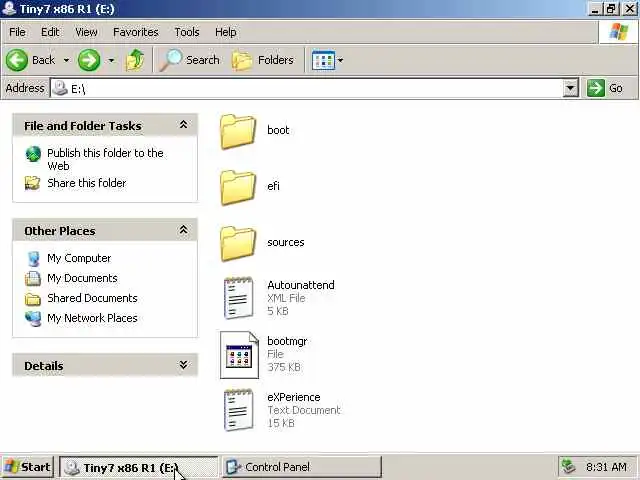Open the My Computer link
This screenshot has width=640, height=480.
[x=79, y=258]
